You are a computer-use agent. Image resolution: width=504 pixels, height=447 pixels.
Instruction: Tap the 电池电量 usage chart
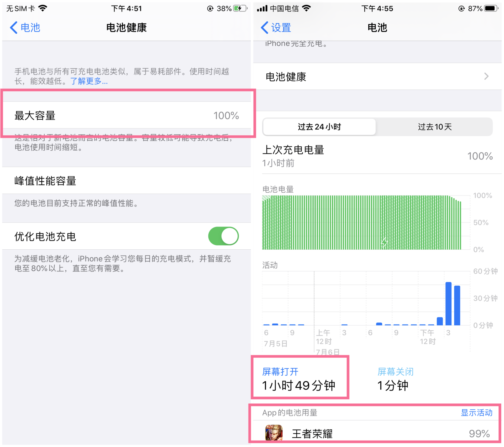point(362,222)
